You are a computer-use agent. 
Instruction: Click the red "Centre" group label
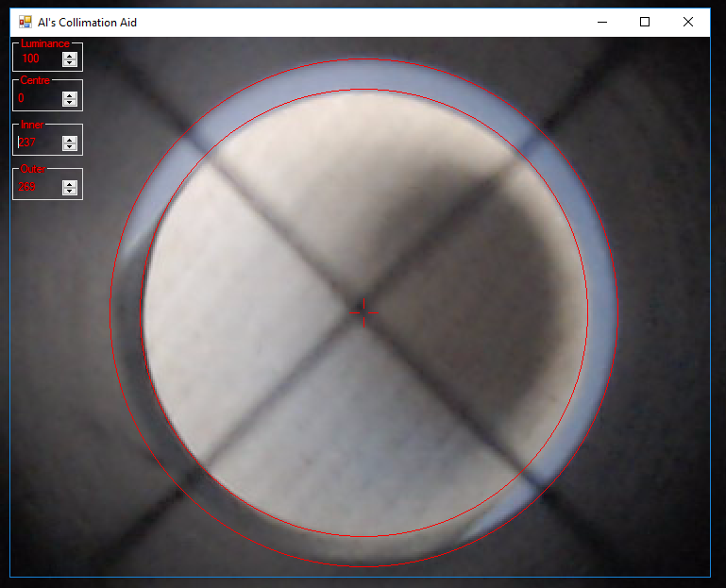35,80
